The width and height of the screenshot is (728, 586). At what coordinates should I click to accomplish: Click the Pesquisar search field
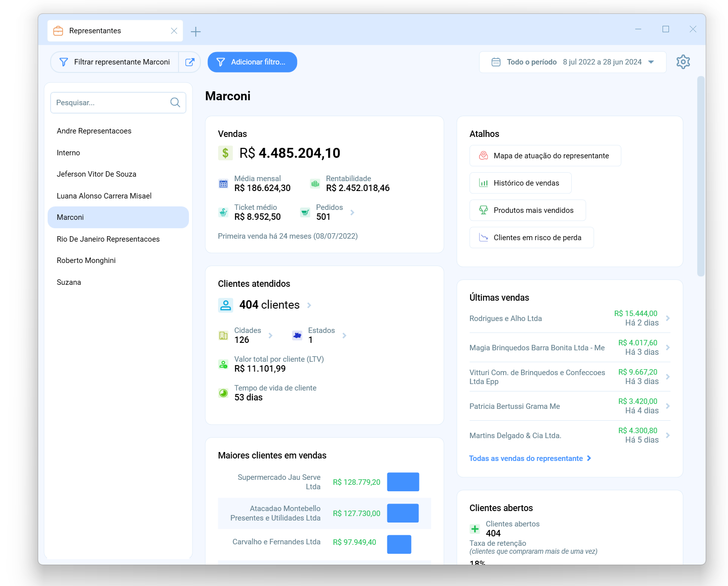pos(118,103)
